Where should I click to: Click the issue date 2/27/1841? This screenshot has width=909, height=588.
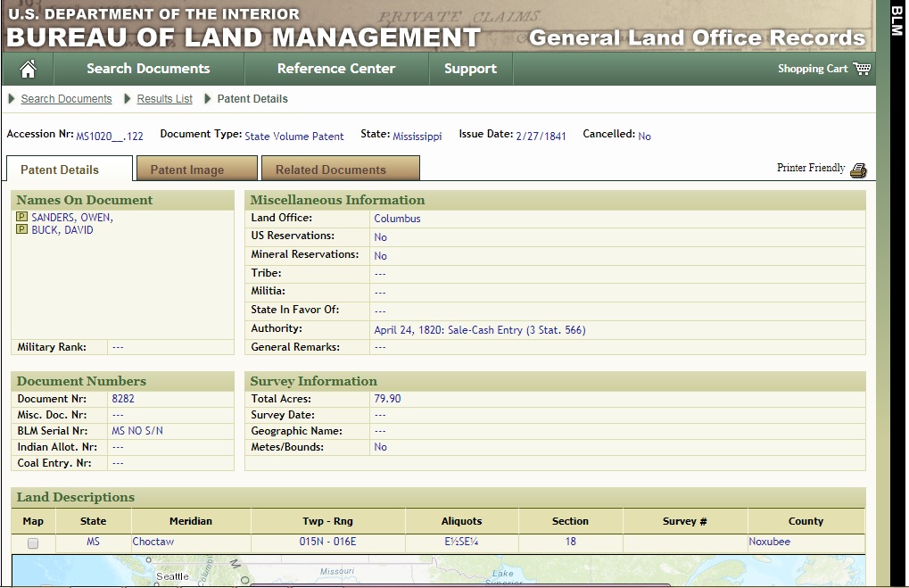click(541, 137)
